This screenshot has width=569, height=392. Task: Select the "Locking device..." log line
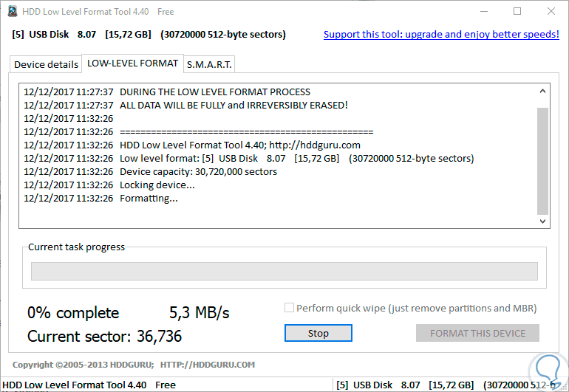[152, 185]
